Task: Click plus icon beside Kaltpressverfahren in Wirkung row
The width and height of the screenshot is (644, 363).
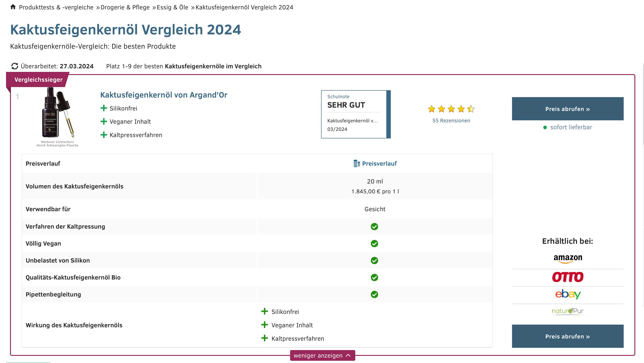Action: [264, 338]
